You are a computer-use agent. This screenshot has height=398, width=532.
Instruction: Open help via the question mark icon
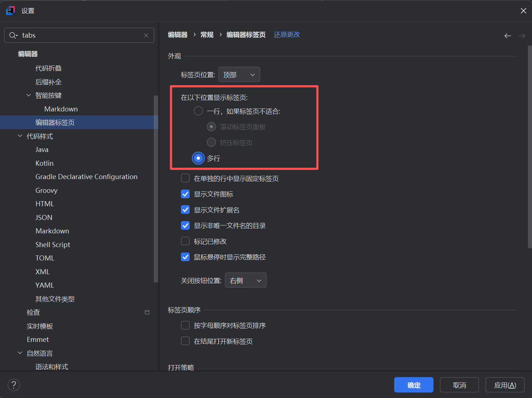(x=14, y=385)
